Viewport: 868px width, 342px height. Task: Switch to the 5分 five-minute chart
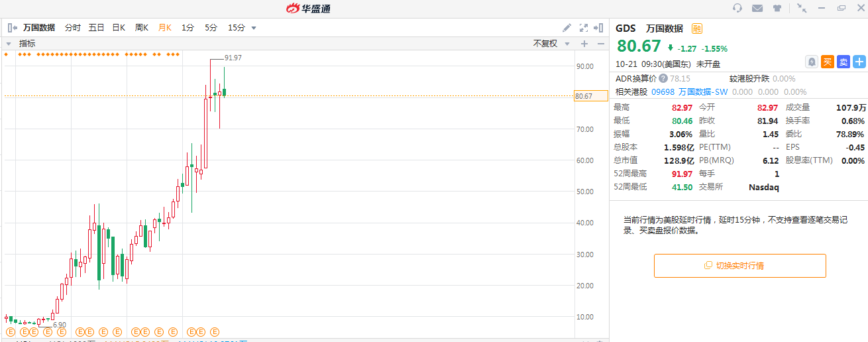pyautogui.click(x=211, y=28)
